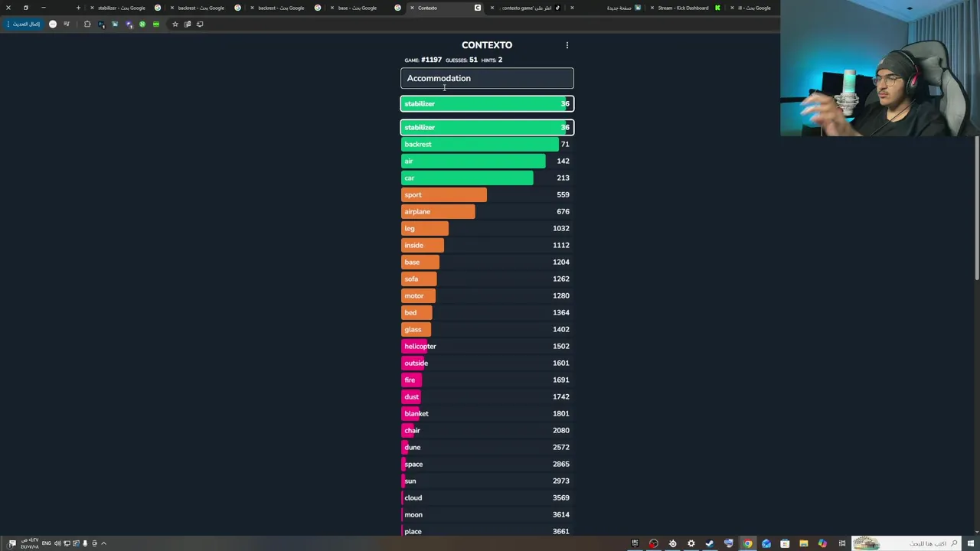
Task: Open the settings gear icon in taskbar
Action: point(691,543)
